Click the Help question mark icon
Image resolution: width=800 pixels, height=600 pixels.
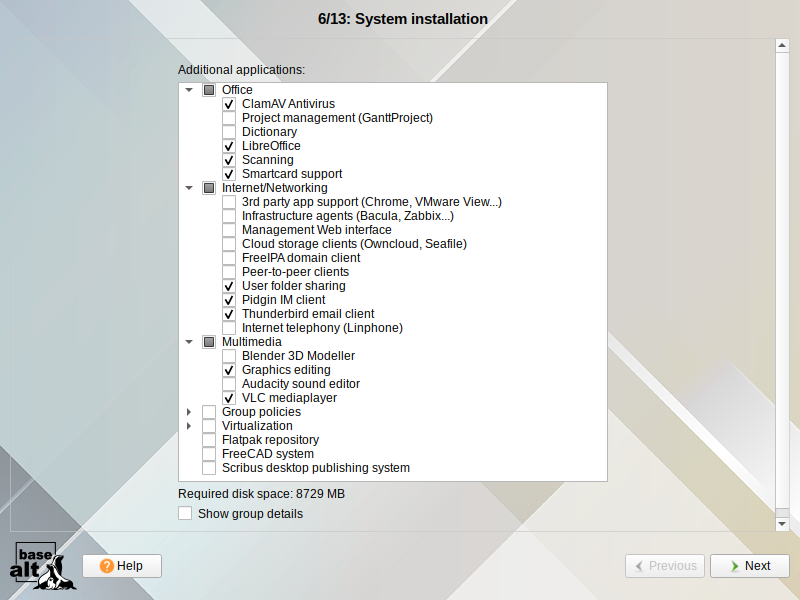pos(107,566)
